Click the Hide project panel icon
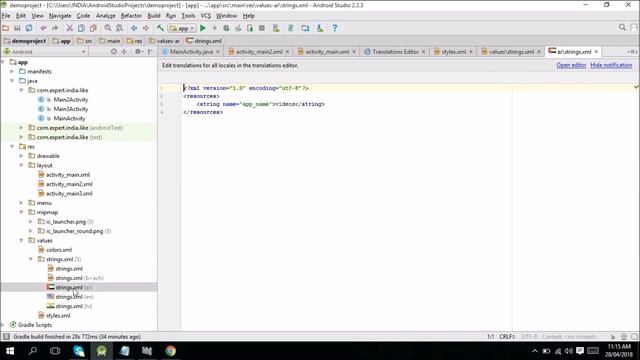The height and width of the screenshot is (360, 640). tap(150, 51)
